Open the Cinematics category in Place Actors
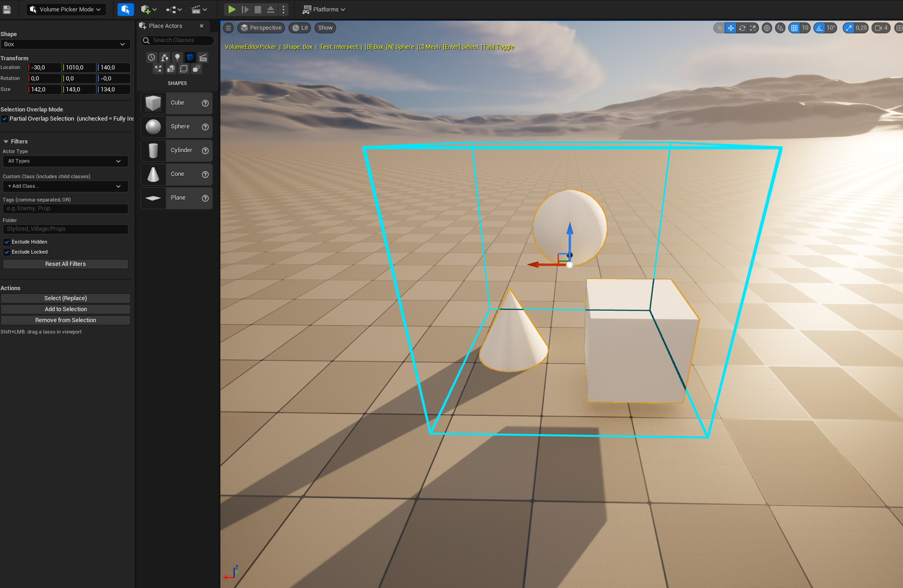This screenshot has width=903, height=588. 203,57
